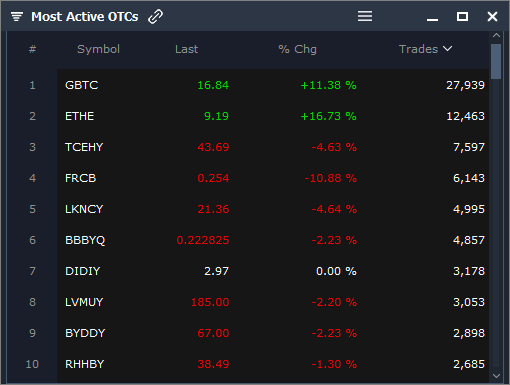Select the RHHBY row
Screen dimensions: 510x385
coord(273,364)
